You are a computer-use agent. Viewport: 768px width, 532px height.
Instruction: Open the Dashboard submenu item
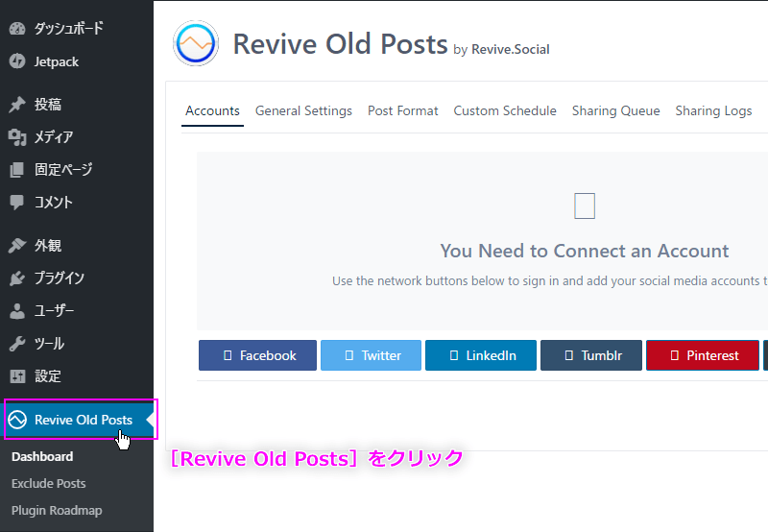[42, 456]
